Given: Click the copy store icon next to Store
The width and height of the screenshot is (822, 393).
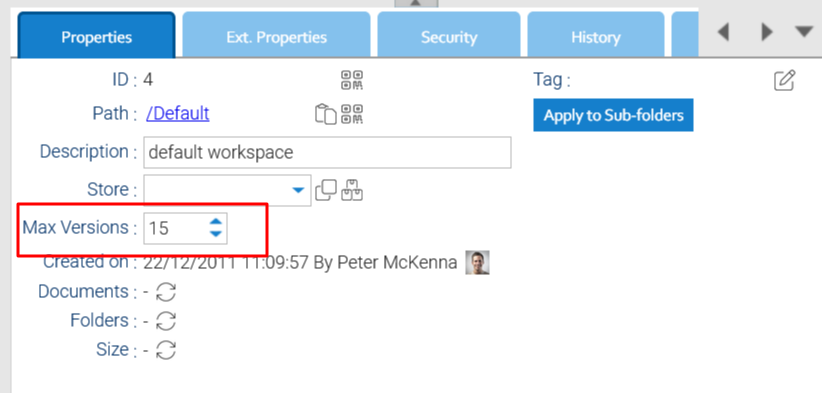Looking at the screenshot, I should pyautogui.click(x=326, y=190).
